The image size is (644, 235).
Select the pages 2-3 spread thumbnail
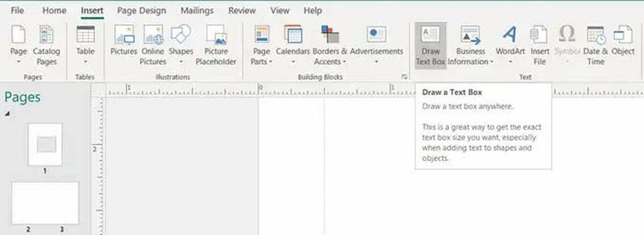pyautogui.click(x=45, y=203)
